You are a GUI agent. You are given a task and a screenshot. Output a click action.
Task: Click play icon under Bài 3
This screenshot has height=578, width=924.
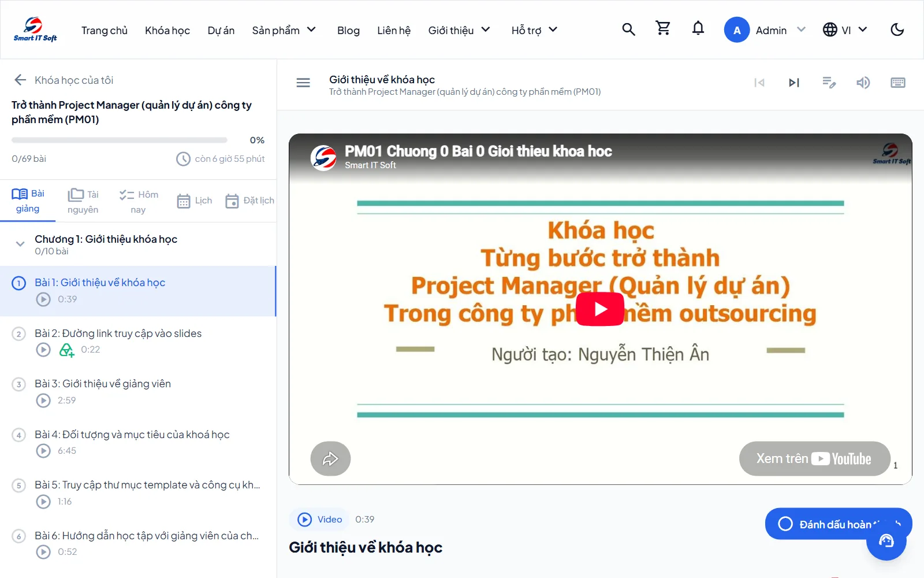pos(43,401)
